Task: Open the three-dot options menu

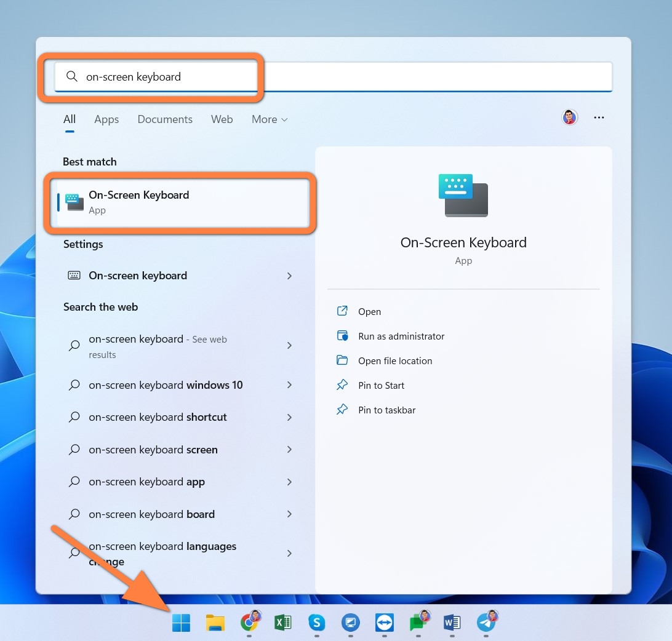Action: tap(599, 117)
